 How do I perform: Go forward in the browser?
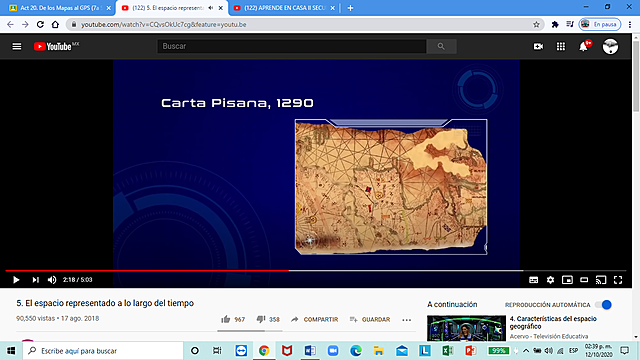coord(25,24)
